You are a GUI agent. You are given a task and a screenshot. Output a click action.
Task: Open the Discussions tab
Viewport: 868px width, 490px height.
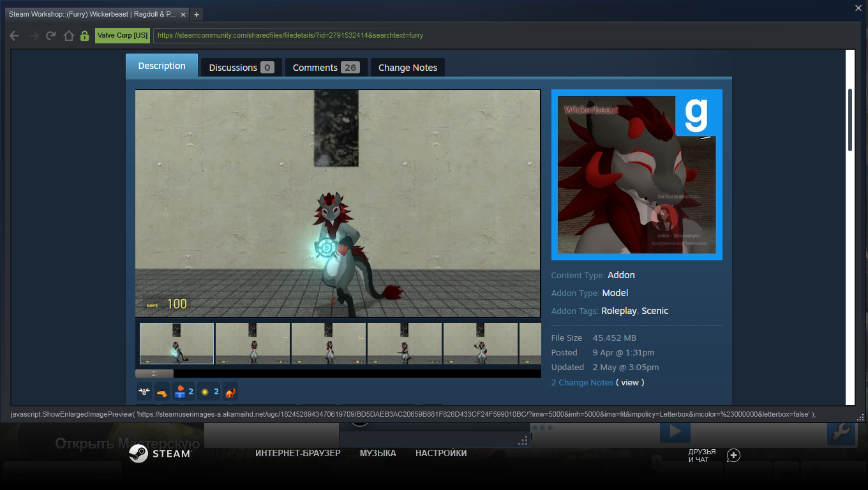[241, 68]
